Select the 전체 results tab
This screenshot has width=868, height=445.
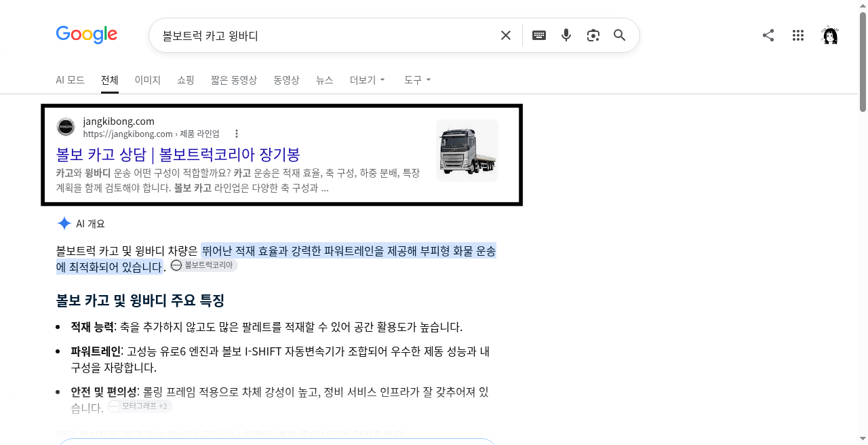point(110,80)
